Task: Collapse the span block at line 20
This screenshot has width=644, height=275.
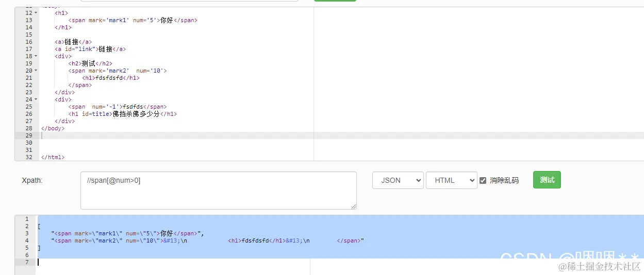Action: 36,71
